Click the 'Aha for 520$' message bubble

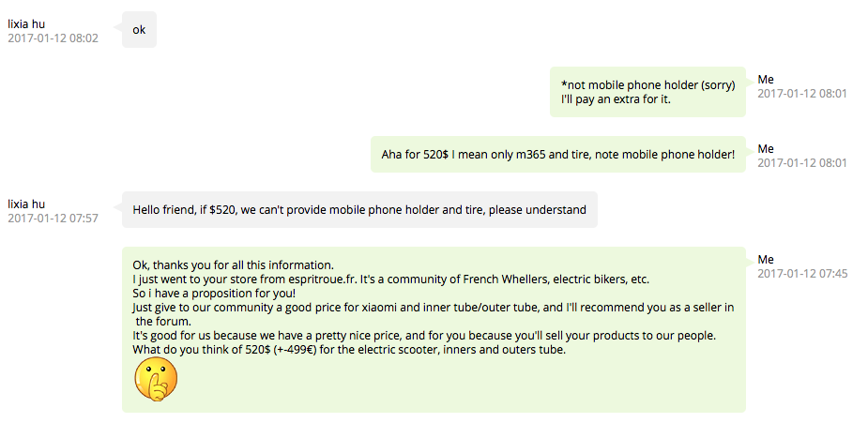(x=558, y=154)
